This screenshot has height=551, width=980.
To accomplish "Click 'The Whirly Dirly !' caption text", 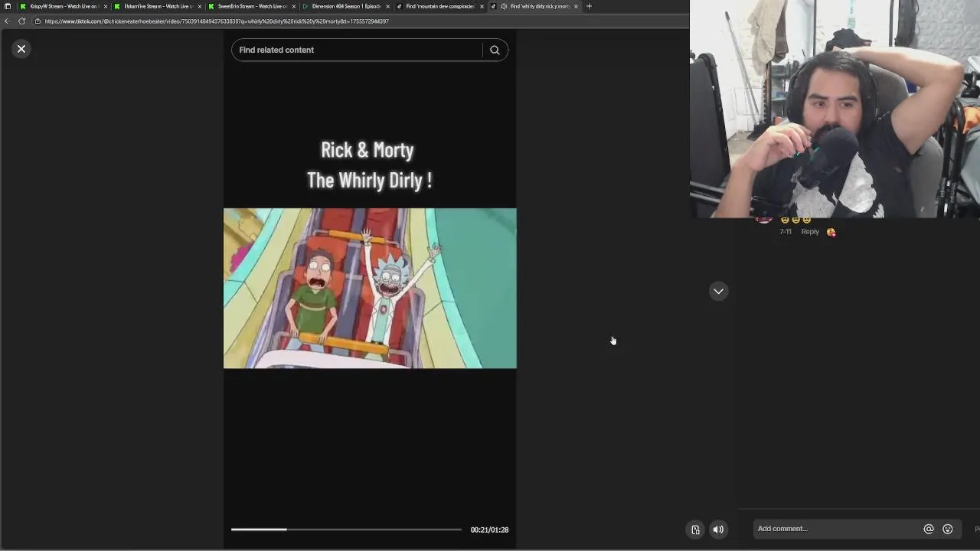I will 370,181.
